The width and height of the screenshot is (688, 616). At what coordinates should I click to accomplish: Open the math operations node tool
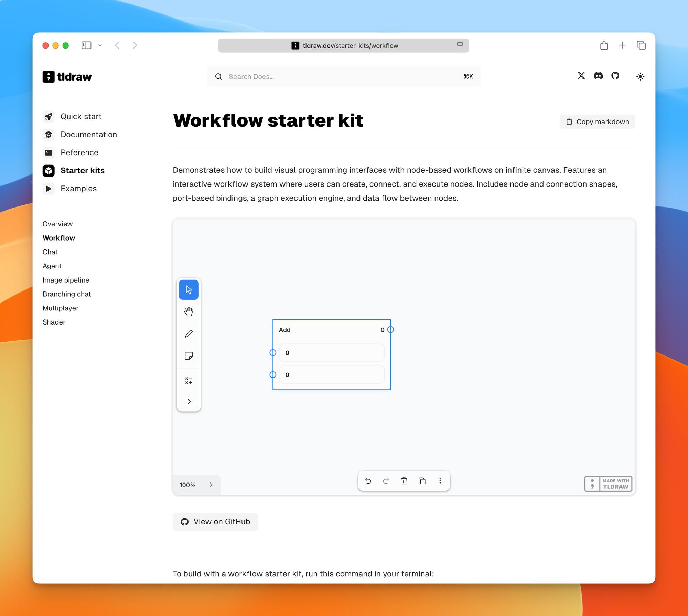point(189,381)
